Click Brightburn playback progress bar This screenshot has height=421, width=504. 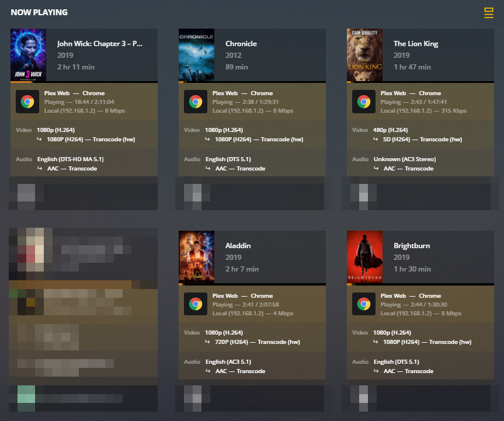coord(420,284)
